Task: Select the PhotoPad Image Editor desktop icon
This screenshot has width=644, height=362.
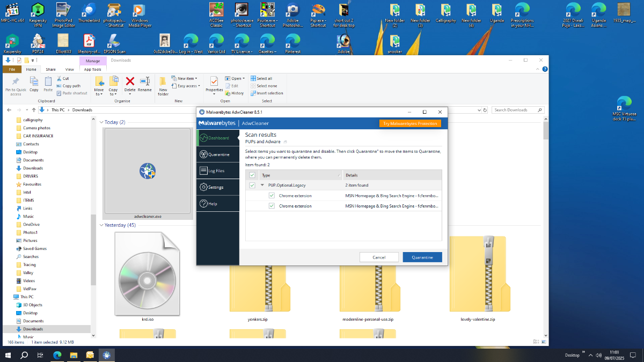Action: 63,15
